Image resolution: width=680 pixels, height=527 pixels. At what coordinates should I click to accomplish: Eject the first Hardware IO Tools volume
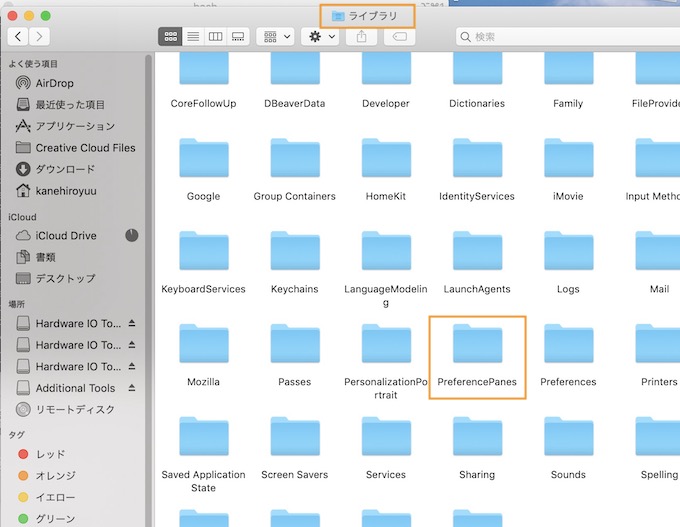[132, 323]
